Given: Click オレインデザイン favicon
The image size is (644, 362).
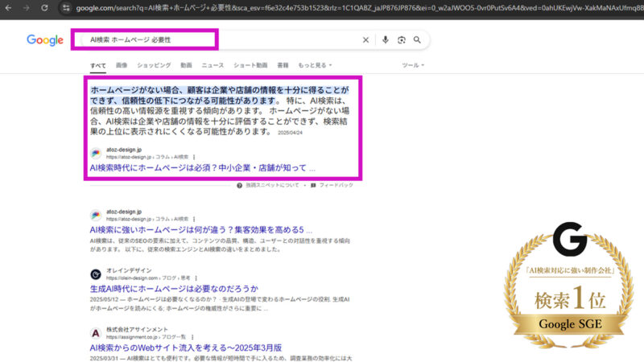Looking at the screenshot, I should [96, 274].
